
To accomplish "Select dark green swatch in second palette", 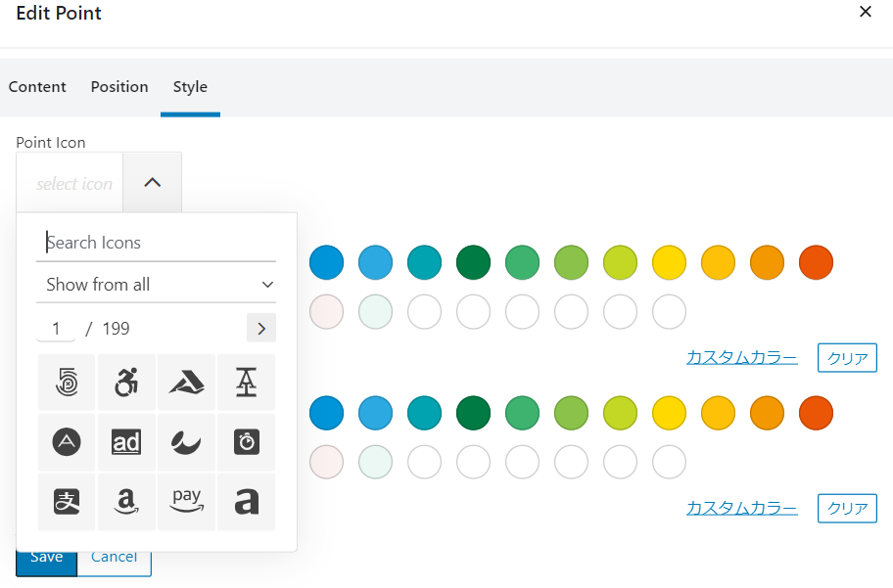I will [473, 413].
